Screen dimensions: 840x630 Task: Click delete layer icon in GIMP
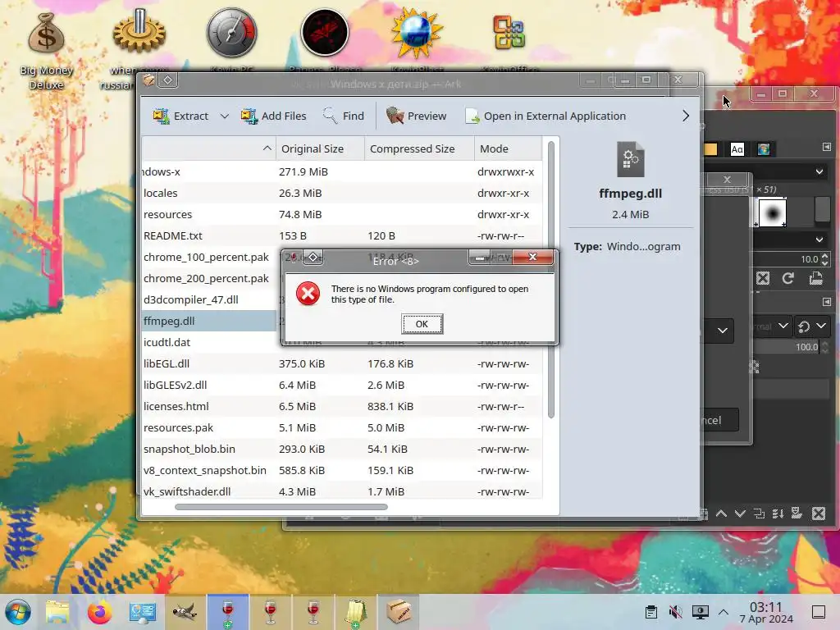click(x=819, y=514)
